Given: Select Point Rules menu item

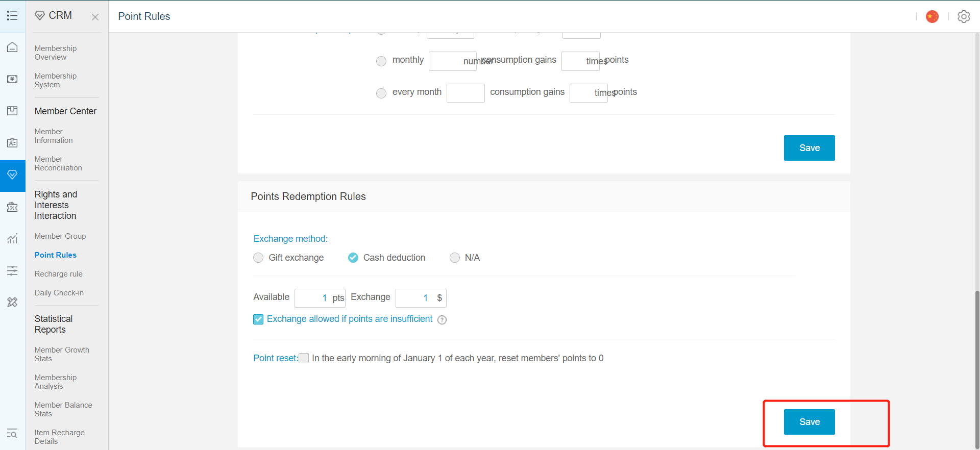Looking at the screenshot, I should tap(56, 255).
